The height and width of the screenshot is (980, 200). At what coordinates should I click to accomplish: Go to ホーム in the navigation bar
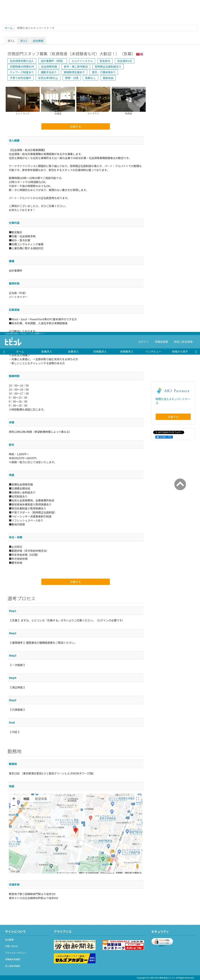coord(20,352)
